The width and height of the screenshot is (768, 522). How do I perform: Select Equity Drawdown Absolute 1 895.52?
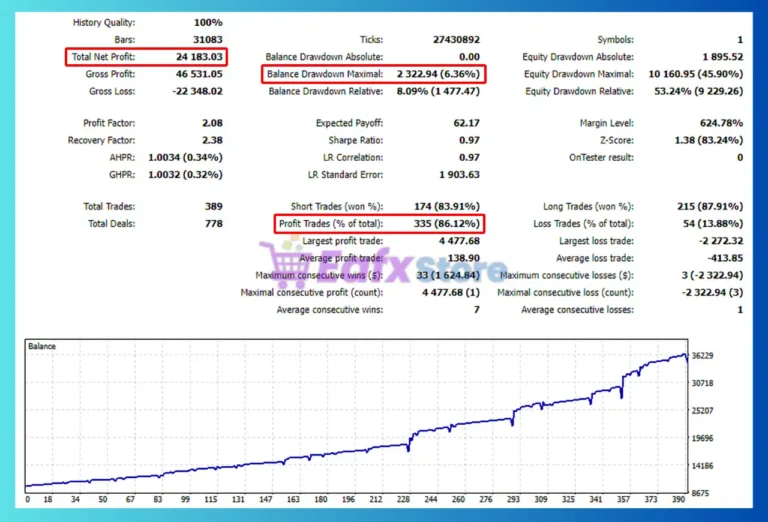723,57
